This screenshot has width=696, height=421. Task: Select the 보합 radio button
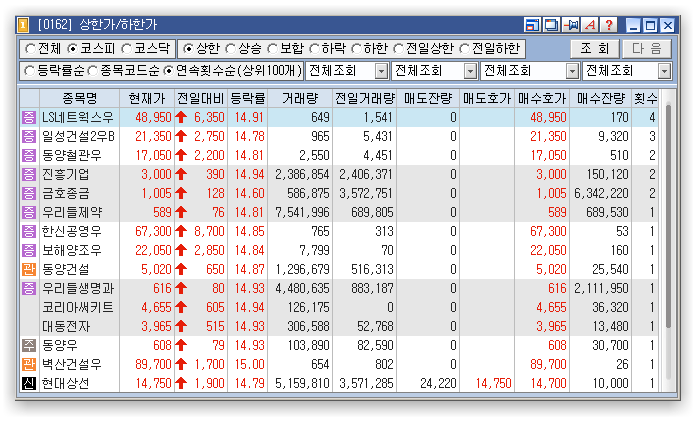point(273,49)
